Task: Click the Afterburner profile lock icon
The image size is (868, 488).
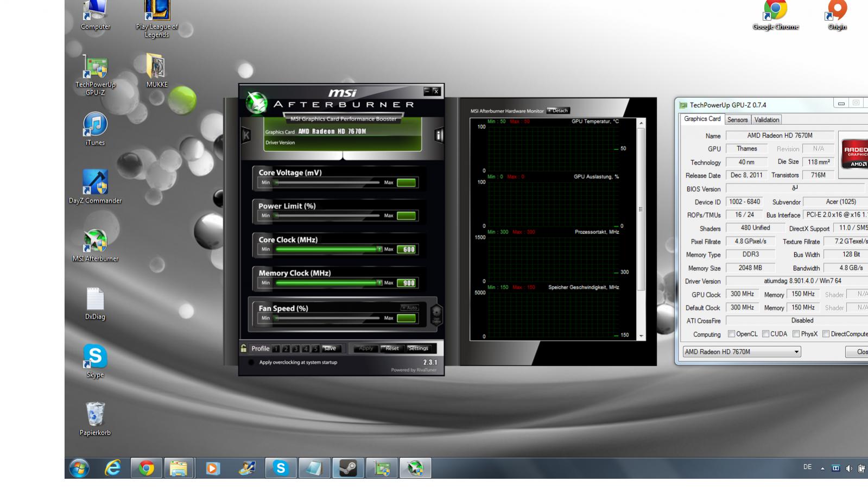Action: coord(244,348)
